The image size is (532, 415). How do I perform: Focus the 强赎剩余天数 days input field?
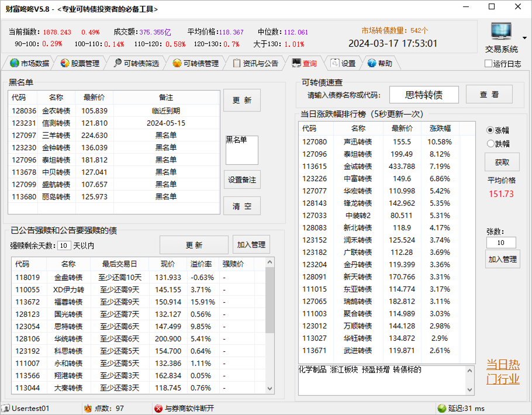click(x=64, y=245)
